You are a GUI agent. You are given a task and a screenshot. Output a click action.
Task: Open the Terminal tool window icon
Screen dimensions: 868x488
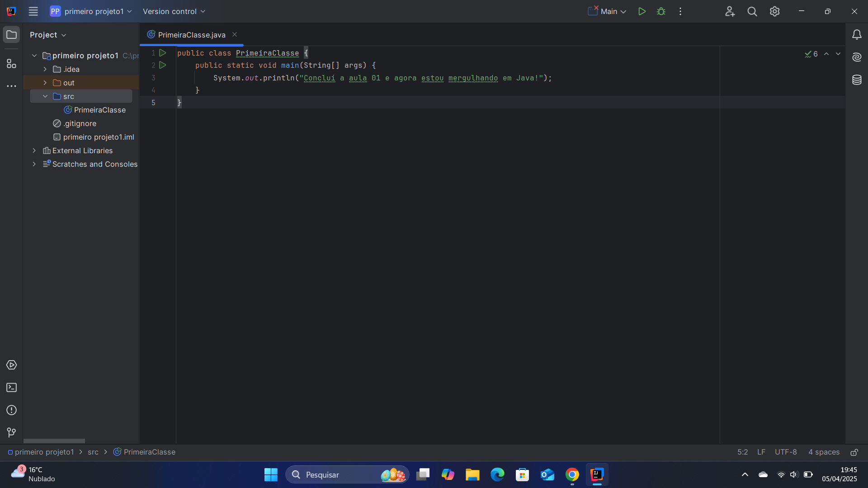pos(11,388)
